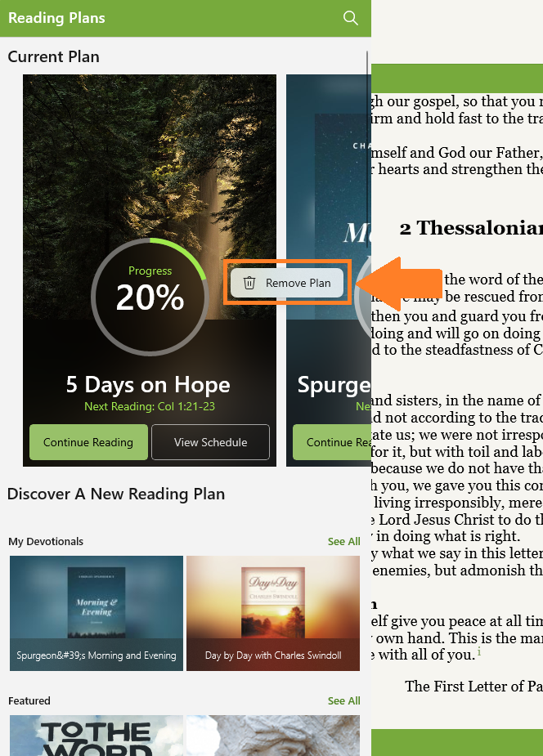
Task: Click the 20% progress circle
Action: coord(150,297)
